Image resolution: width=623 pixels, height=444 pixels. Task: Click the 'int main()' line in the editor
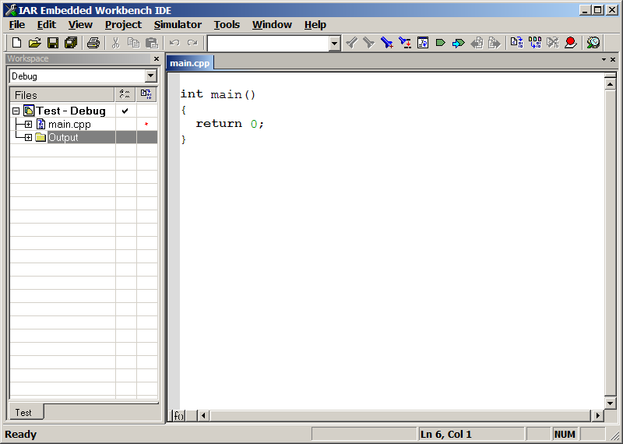pos(218,94)
